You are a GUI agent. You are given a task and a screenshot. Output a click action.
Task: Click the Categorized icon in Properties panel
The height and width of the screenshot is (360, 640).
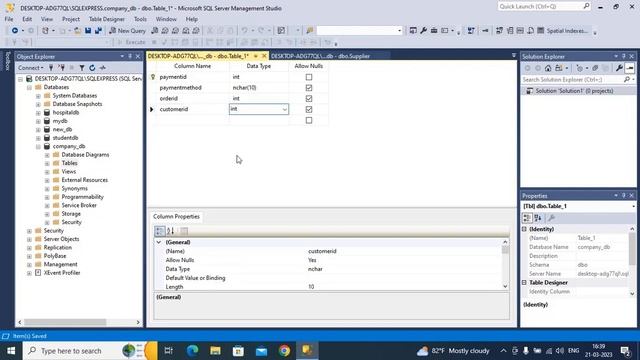527,218
